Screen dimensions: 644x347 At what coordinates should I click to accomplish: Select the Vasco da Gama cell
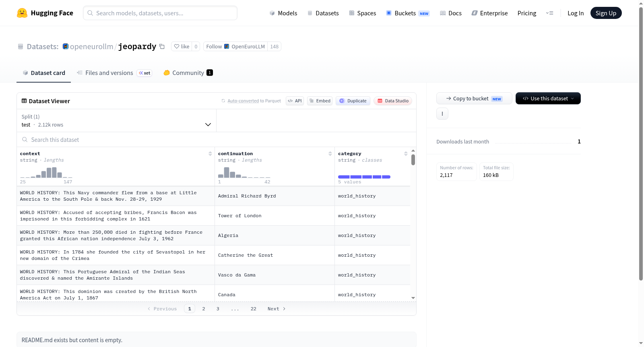coord(275,275)
